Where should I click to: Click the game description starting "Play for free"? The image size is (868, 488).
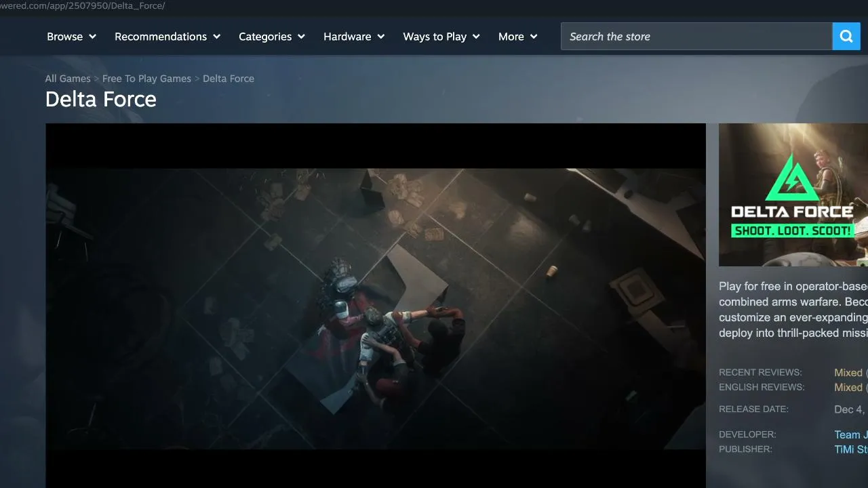793,310
